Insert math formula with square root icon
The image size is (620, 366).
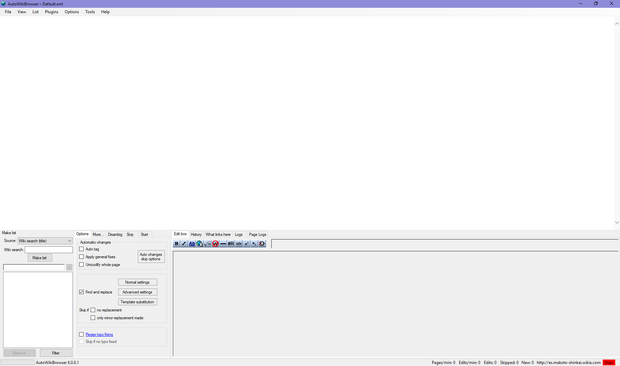207,243
